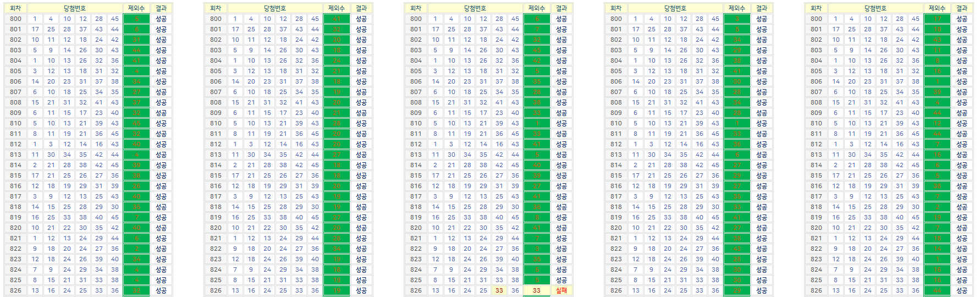The height and width of the screenshot is (297, 980).
Task: Click green excluded number 29, round 826, fourth table
Action: 736,290
